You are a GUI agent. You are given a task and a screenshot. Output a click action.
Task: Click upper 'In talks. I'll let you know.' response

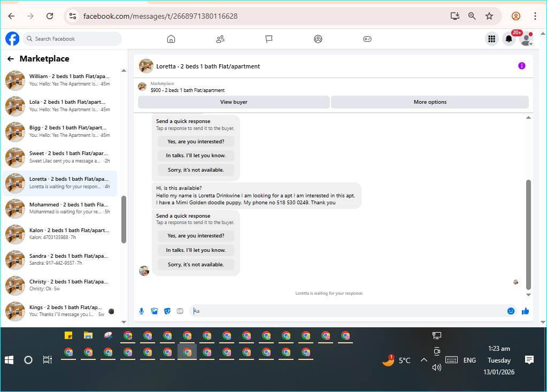point(196,156)
